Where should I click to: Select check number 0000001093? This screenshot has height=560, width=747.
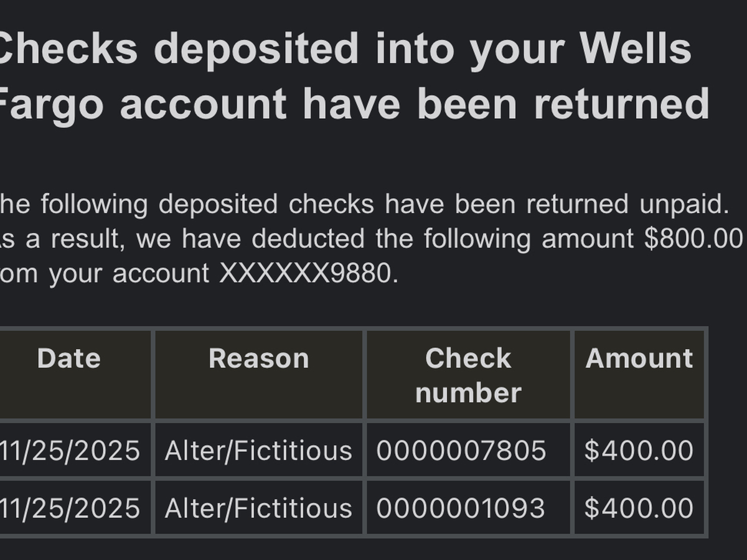coord(461,508)
